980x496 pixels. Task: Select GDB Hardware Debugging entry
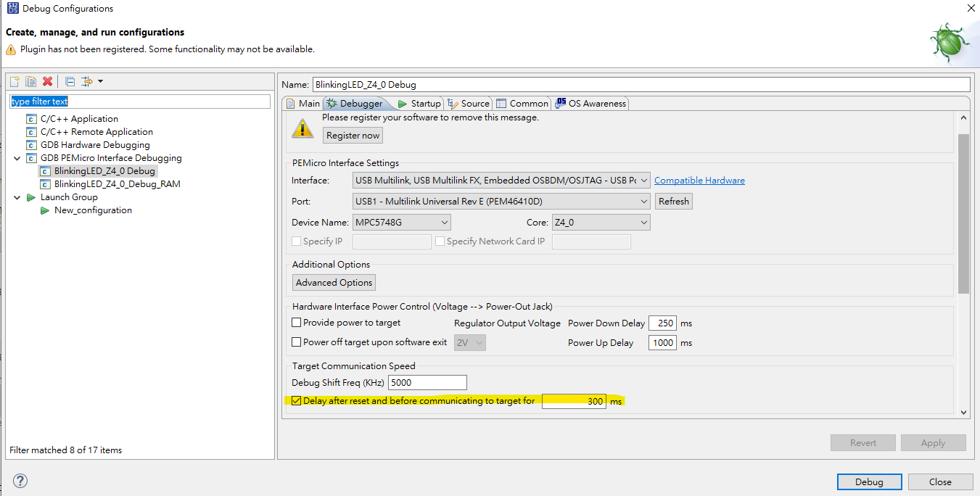click(x=95, y=145)
